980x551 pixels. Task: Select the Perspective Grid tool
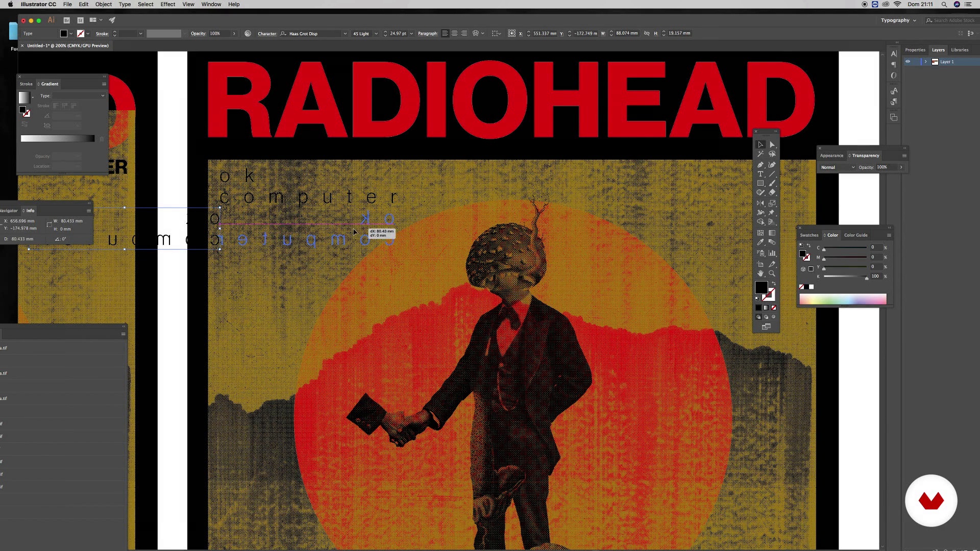tap(772, 222)
